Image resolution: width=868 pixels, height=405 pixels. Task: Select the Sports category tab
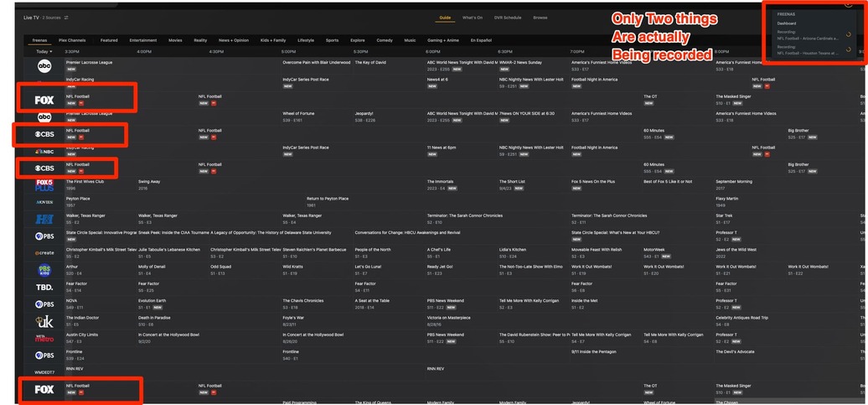tap(332, 40)
